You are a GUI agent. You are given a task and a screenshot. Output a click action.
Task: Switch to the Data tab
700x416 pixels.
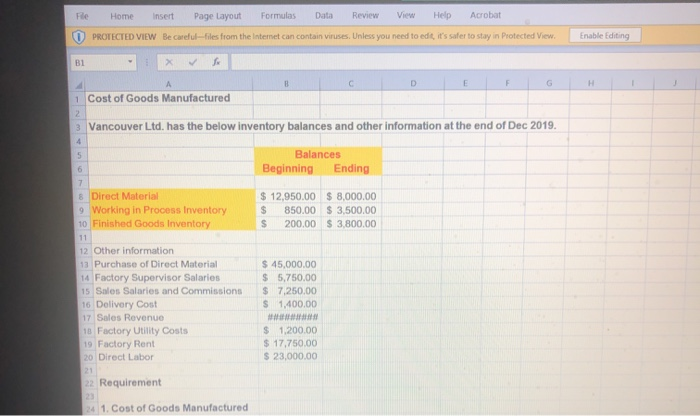[x=324, y=16]
